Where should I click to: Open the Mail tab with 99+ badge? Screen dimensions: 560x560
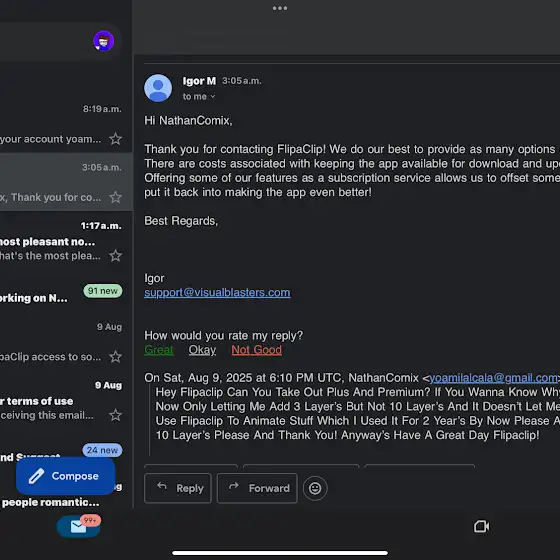tap(79, 526)
